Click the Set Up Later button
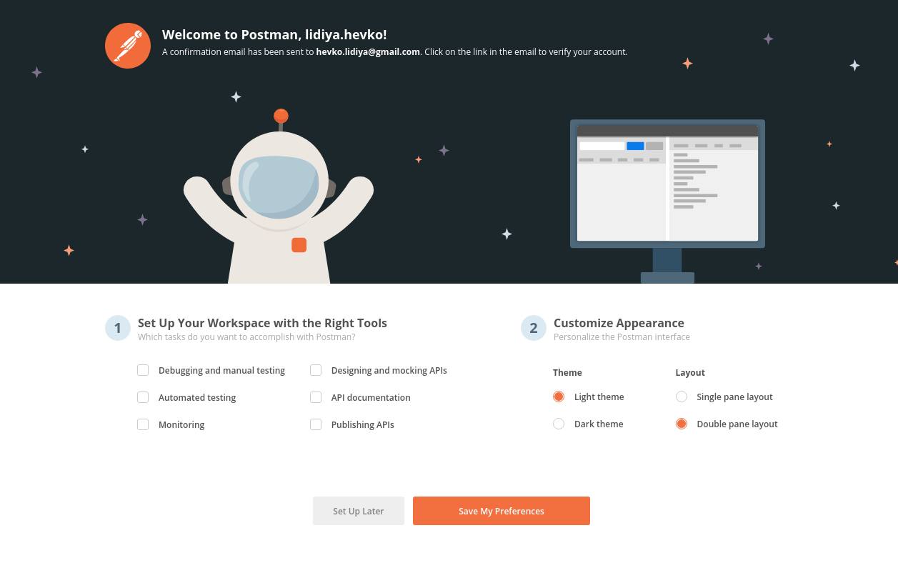The height and width of the screenshot is (588, 898). pos(359,511)
